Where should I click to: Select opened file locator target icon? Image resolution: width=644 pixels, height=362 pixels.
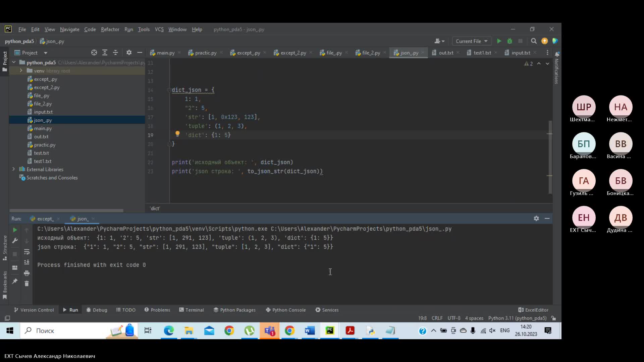pyautogui.click(x=94, y=53)
